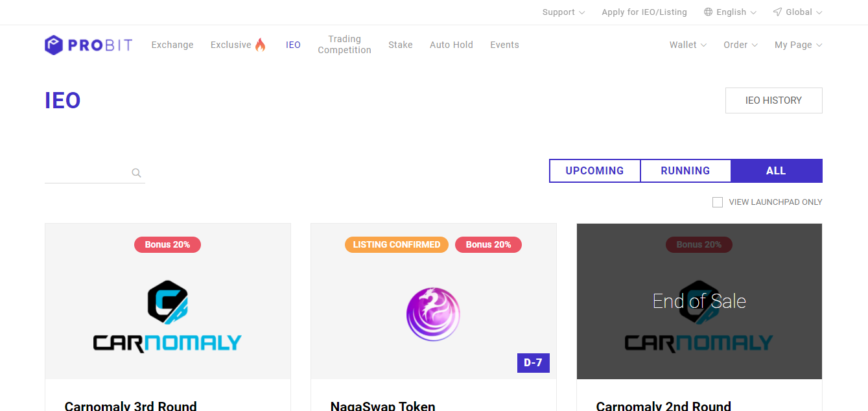
Task: Click the D-7 countdown badge
Action: 533,363
